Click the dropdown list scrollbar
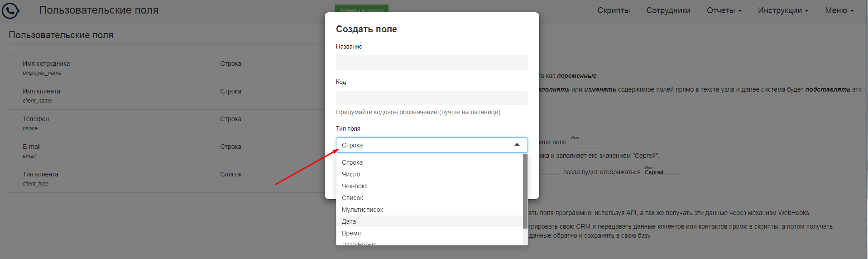 click(x=525, y=191)
